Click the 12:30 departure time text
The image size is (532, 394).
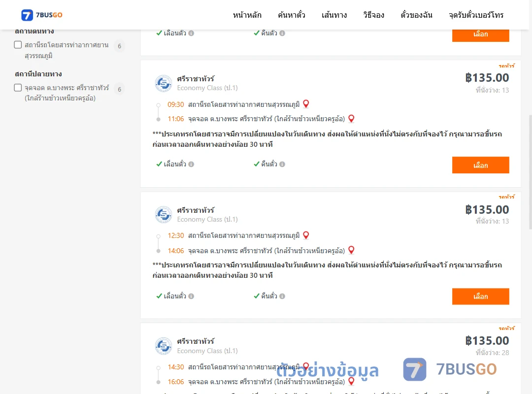(x=176, y=235)
